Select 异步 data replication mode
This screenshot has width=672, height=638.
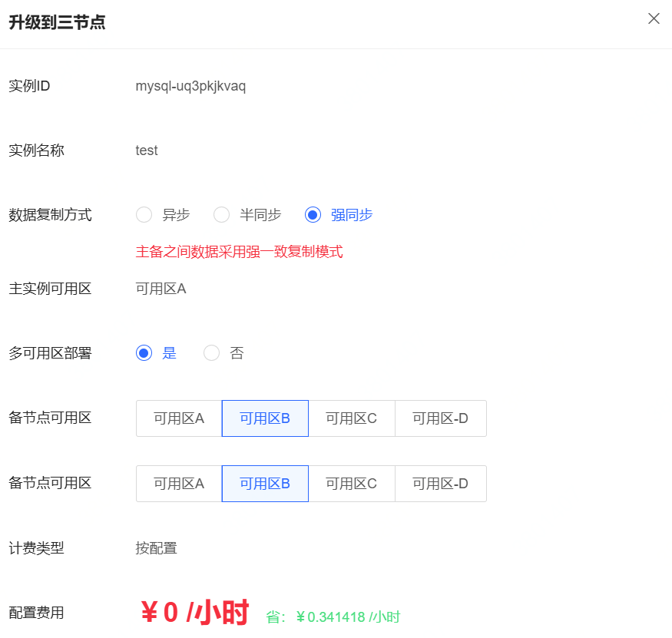click(x=144, y=215)
